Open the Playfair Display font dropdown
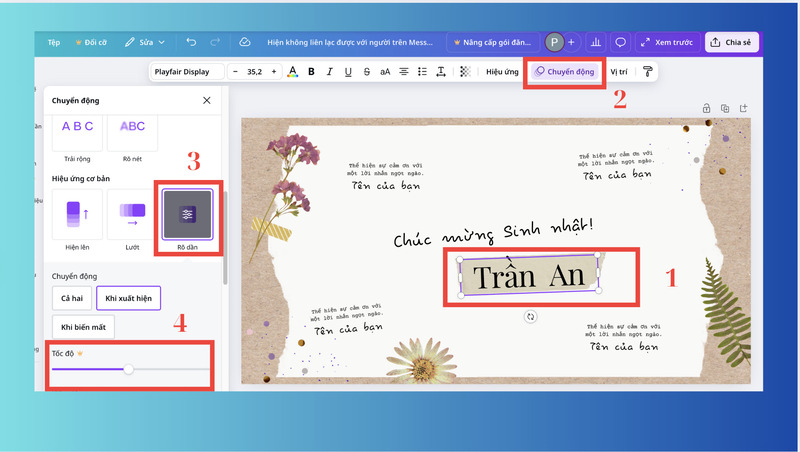This screenshot has width=800, height=452. tap(186, 72)
